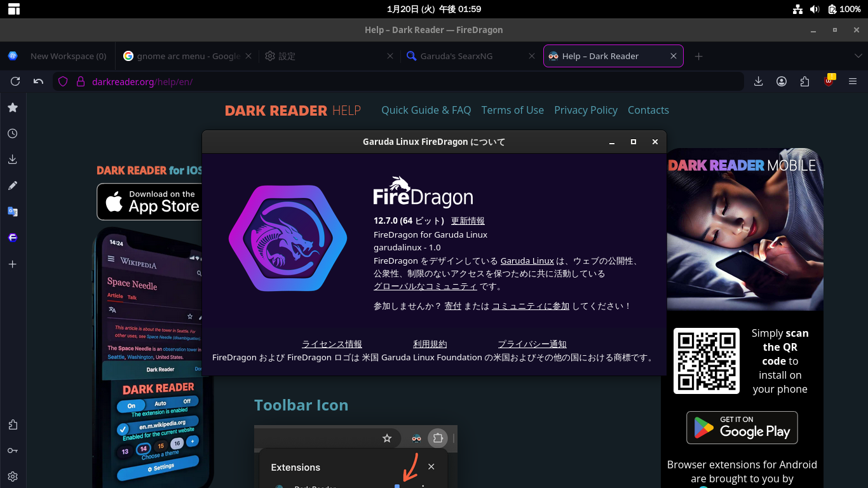Open the コミュニティに参加 link
The height and width of the screenshot is (488, 868).
tap(531, 306)
